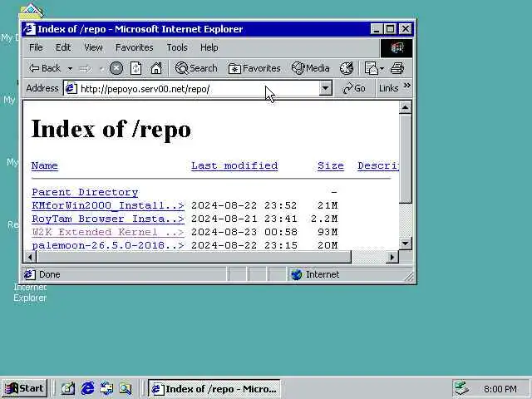Click Show Desktop quick launch icon
The image size is (532, 399).
click(x=68, y=388)
